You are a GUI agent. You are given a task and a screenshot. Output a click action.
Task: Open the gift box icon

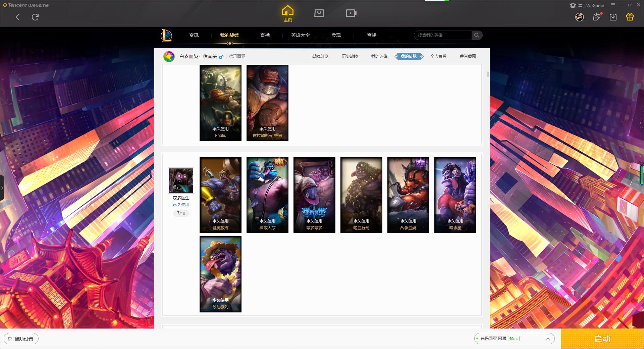pyautogui.click(x=630, y=17)
